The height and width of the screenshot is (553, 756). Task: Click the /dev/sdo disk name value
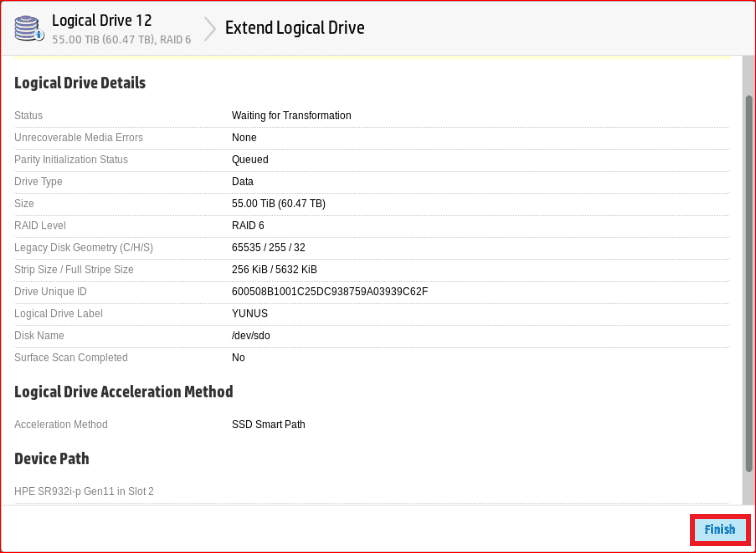(x=251, y=336)
